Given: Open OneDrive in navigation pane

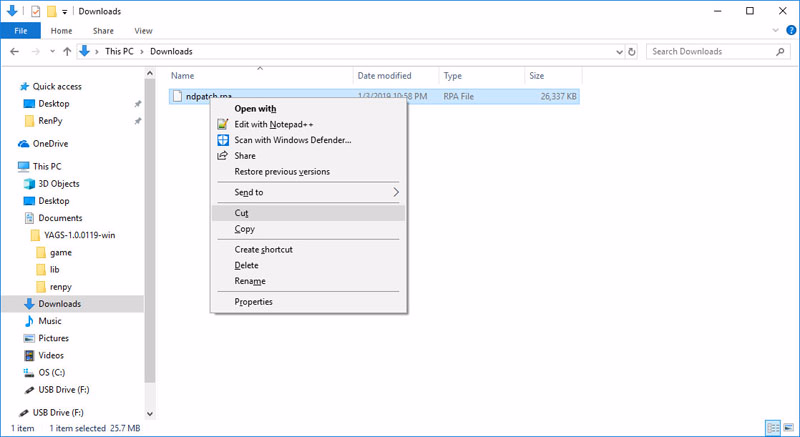Looking at the screenshot, I should pyautogui.click(x=50, y=143).
